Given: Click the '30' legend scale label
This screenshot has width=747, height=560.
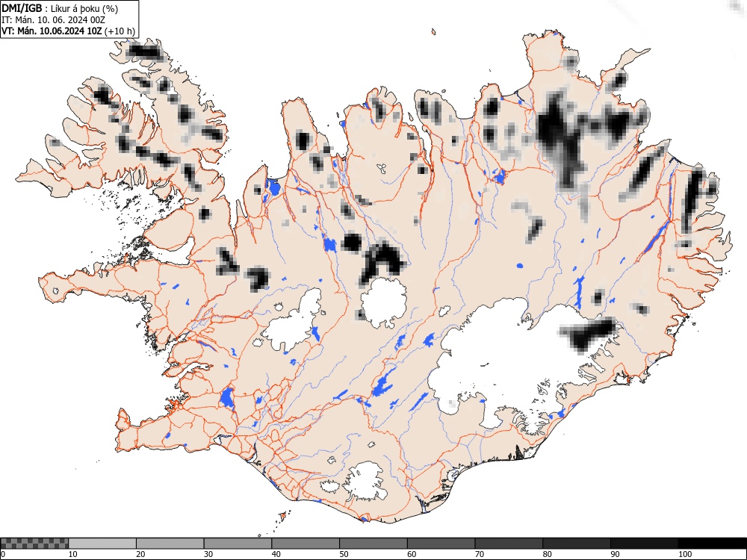Looking at the screenshot, I should point(208,554).
